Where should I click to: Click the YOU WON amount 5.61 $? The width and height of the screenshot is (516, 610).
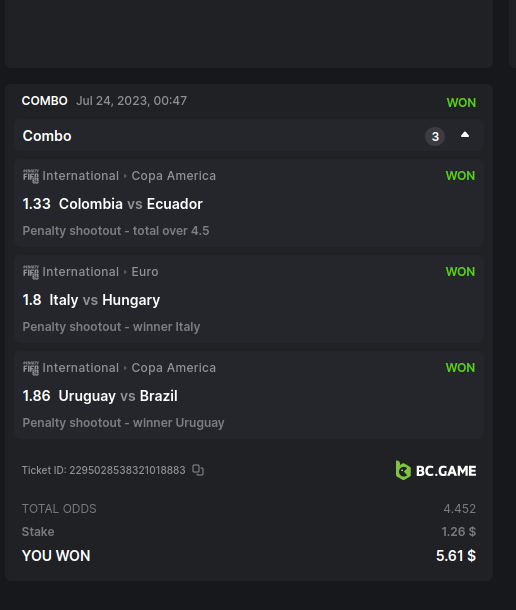tap(456, 556)
